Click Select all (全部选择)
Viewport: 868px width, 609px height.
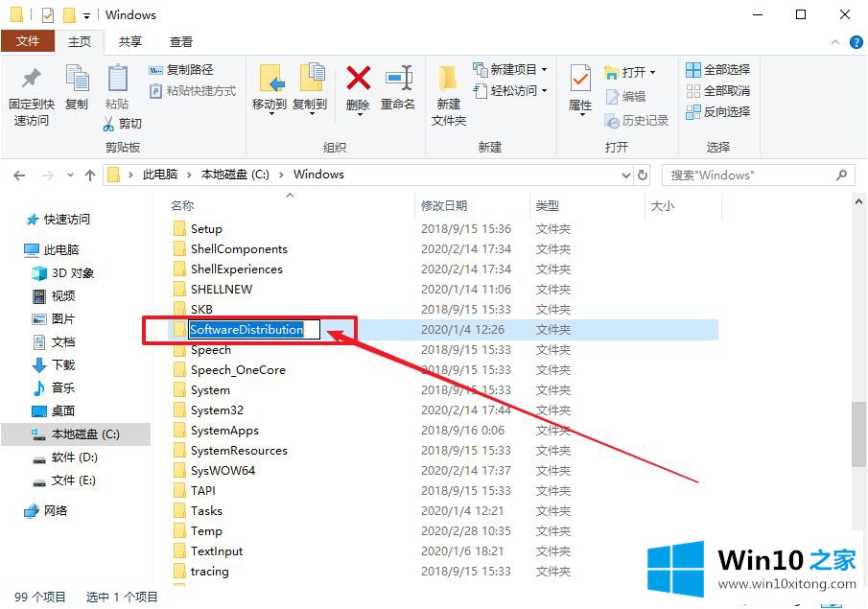718,70
